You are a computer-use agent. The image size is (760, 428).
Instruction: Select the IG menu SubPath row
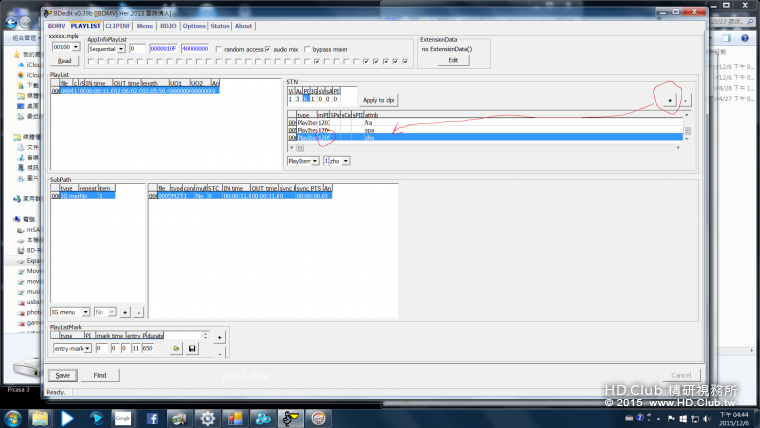point(83,196)
